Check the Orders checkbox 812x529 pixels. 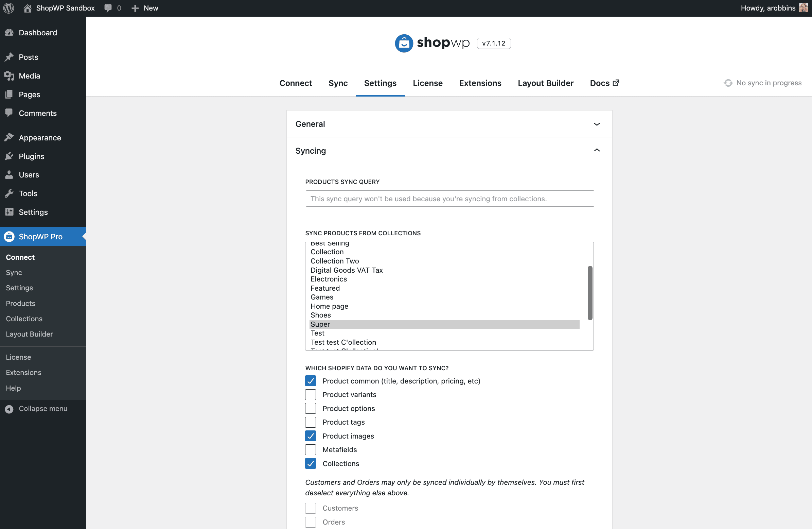(311, 522)
